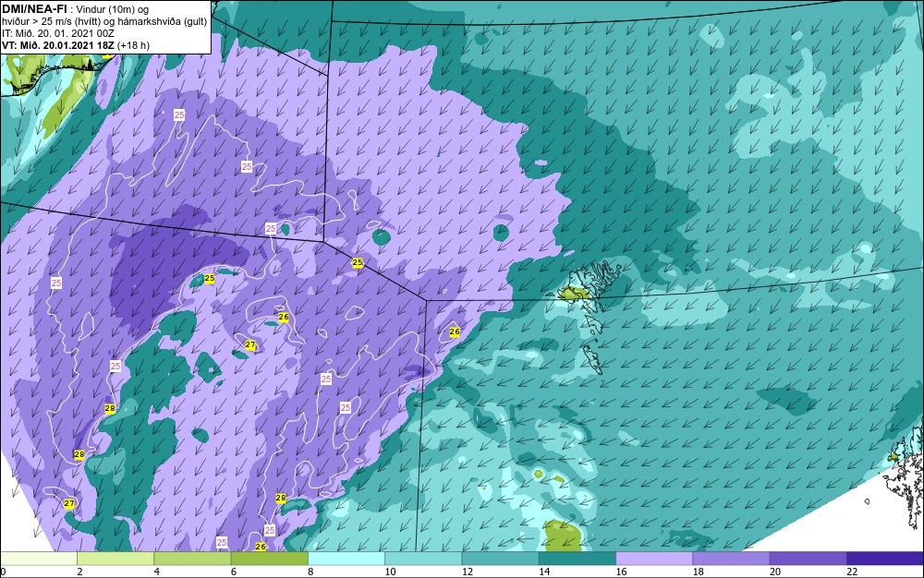The height and width of the screenshot is (578, 924).
Task: Click the lavender 16–18 m/s legend swatch
Action: pos(654,558)
